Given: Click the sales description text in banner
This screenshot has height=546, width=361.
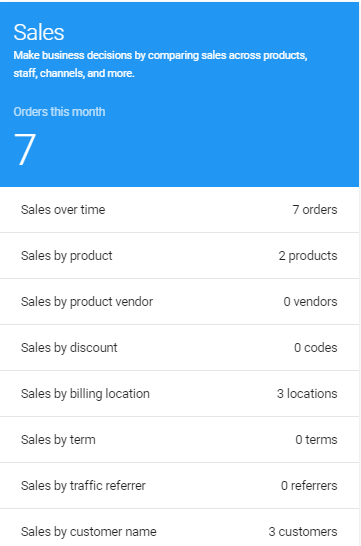Looking at the screenshot, I should click(x=160, y=64).
